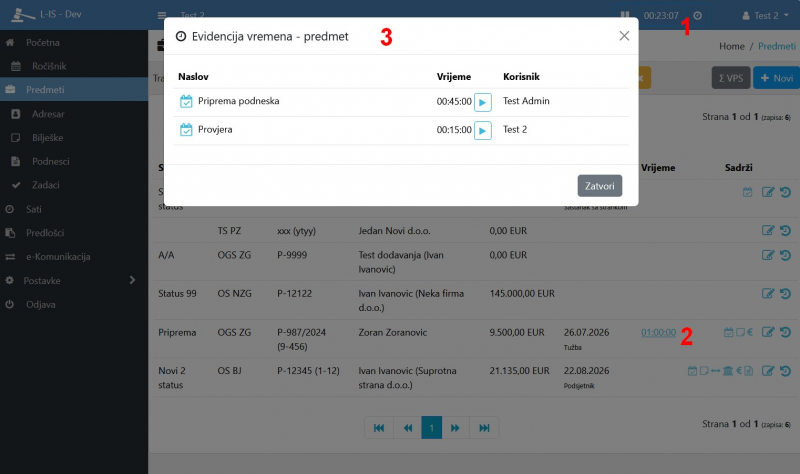The image size is (800, 474).
Task: Click Odjava to log out
Action: [x=74, y=305]
